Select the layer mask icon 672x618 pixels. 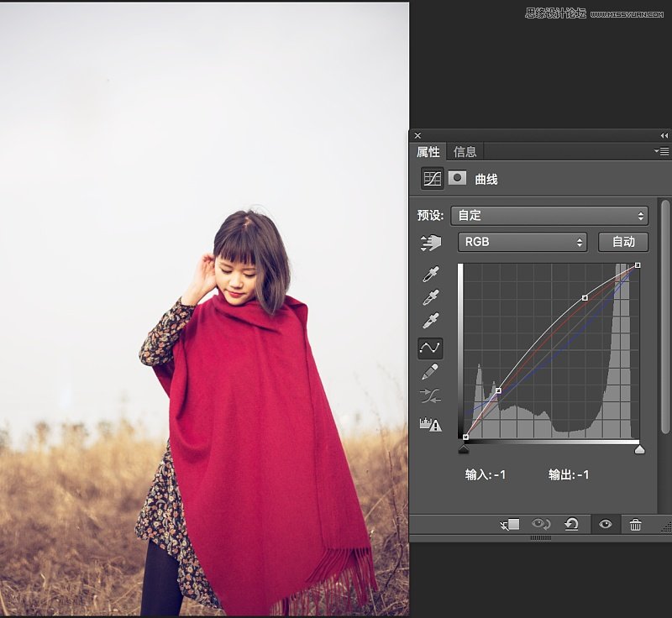[x=457, y=178]
